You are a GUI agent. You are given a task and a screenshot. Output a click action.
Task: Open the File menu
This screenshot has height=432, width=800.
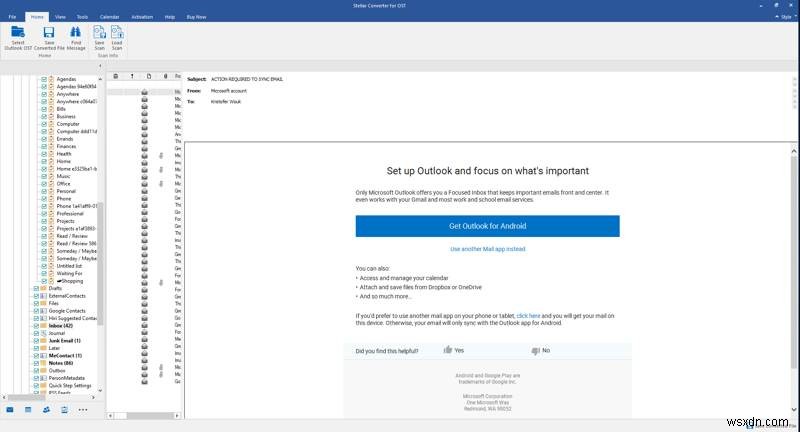click(x=12, y=17)
